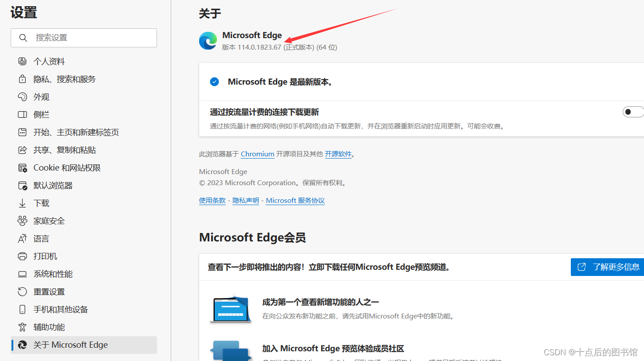The height and width of the screenshot is (361, 644).
Task: Click the language icon beside 语言
Action: [x=22, y=238]
